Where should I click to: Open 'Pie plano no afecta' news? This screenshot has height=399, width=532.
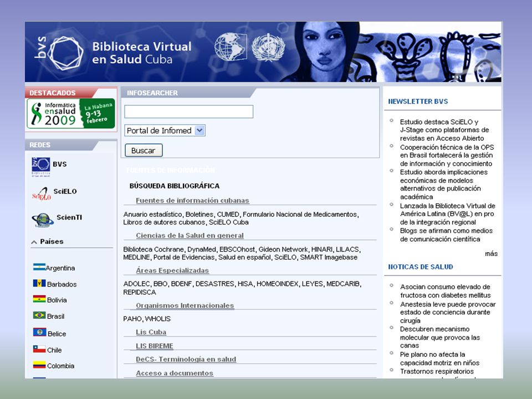[439, 359]
